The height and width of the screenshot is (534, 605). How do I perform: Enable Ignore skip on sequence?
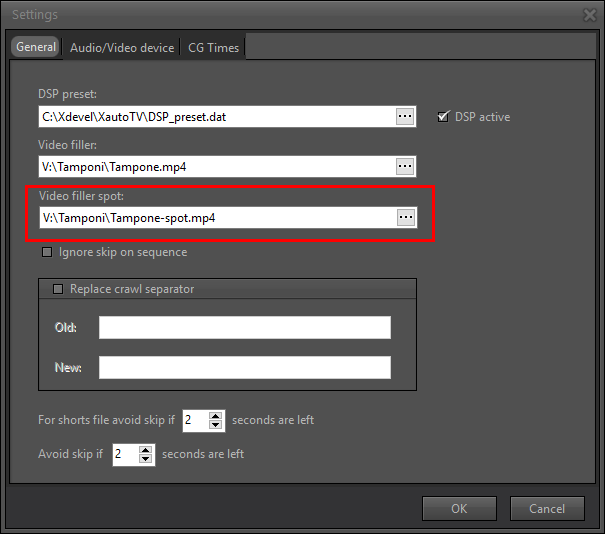click(x=47, y=252)
